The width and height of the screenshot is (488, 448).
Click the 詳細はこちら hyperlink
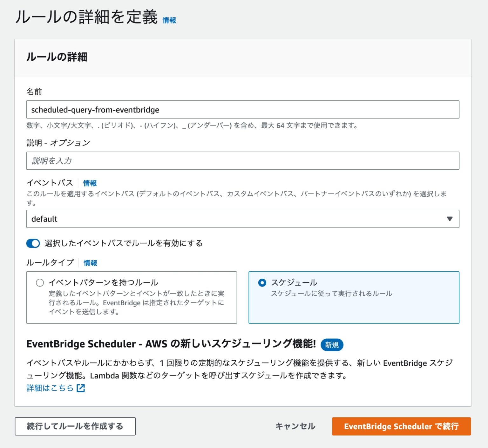(x=50, y=388)
